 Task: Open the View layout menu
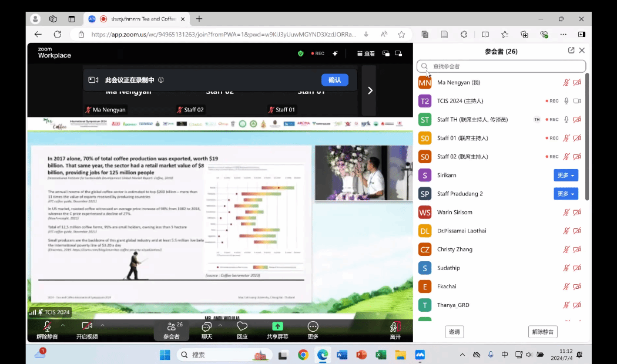[365, 53]
